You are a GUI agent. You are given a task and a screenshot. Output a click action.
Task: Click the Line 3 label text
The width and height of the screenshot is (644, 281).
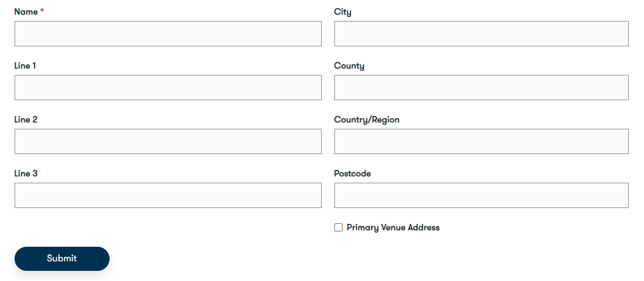[26, 174]
